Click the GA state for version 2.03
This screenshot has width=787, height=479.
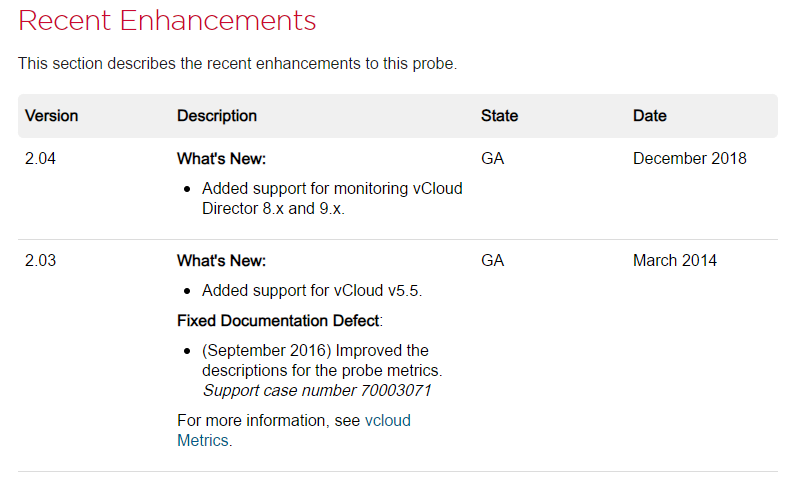pyautogui.click(x=492, y=261)
